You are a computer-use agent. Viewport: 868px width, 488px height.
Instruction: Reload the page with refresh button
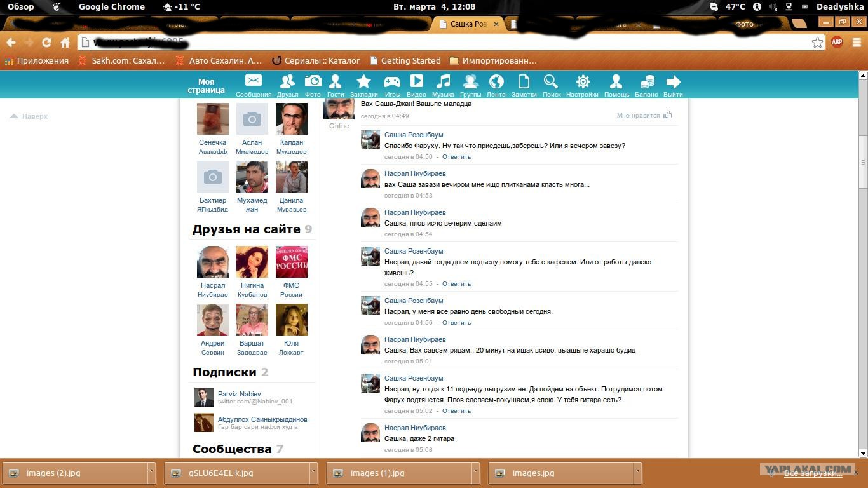click(x=46, y=43)
